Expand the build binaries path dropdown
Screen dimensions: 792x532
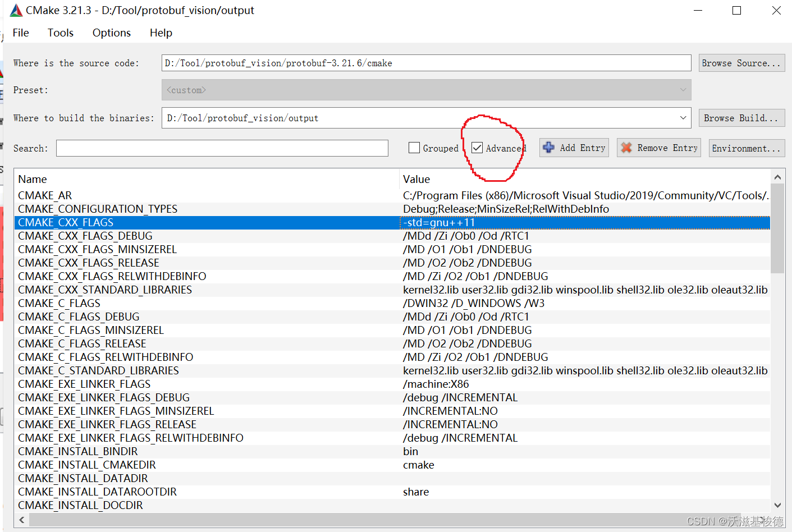683,118
